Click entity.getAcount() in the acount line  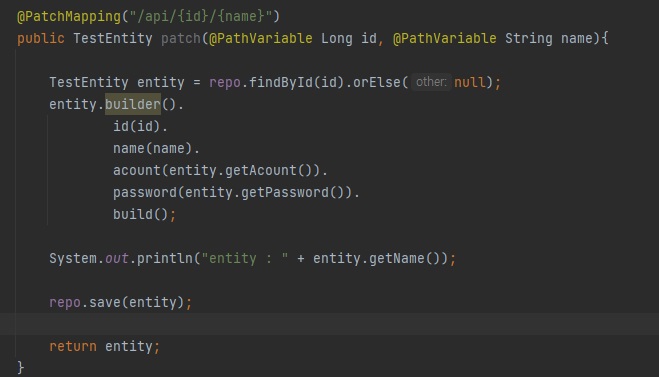pos(245,171)
